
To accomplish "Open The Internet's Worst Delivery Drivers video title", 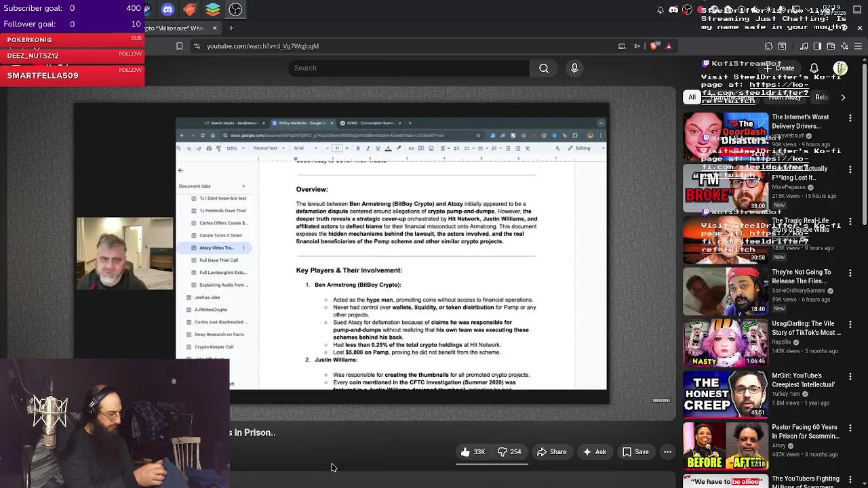I will coord(801,121).
